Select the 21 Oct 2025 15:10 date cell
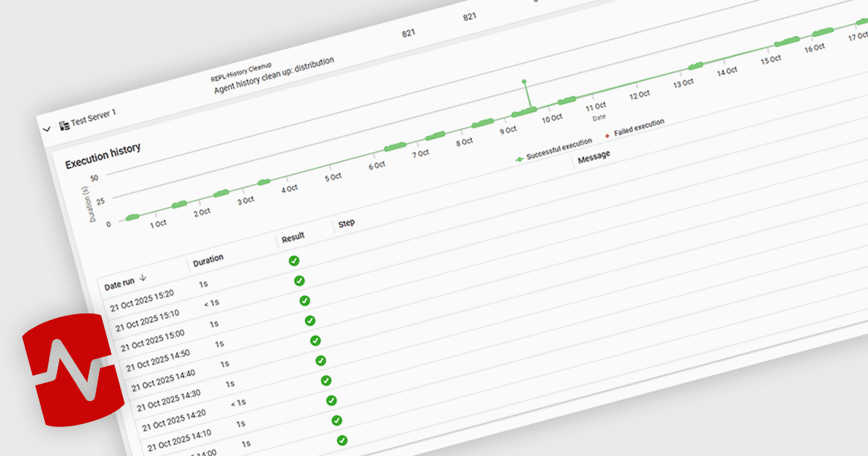This screenshot has width=868, height=456. [x=147, y=321]
